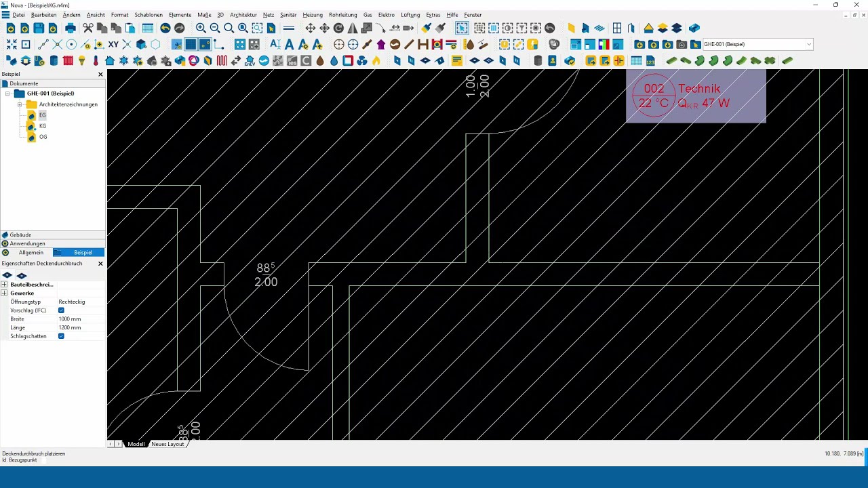Click the light bulb icon
868x488 pixels.
[81, 60]
